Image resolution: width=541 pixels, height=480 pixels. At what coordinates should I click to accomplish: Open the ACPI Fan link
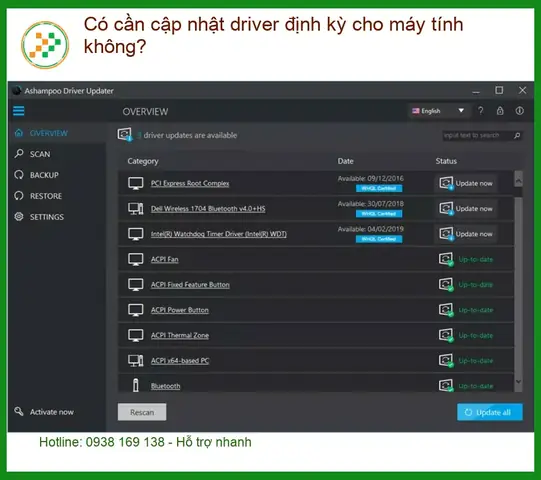tap(165, 259)
